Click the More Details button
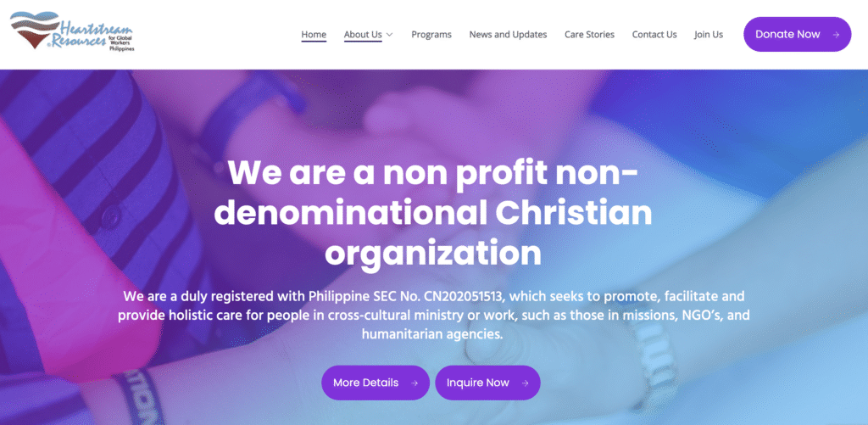Screen dimensions: 868x425 point(366,383)
